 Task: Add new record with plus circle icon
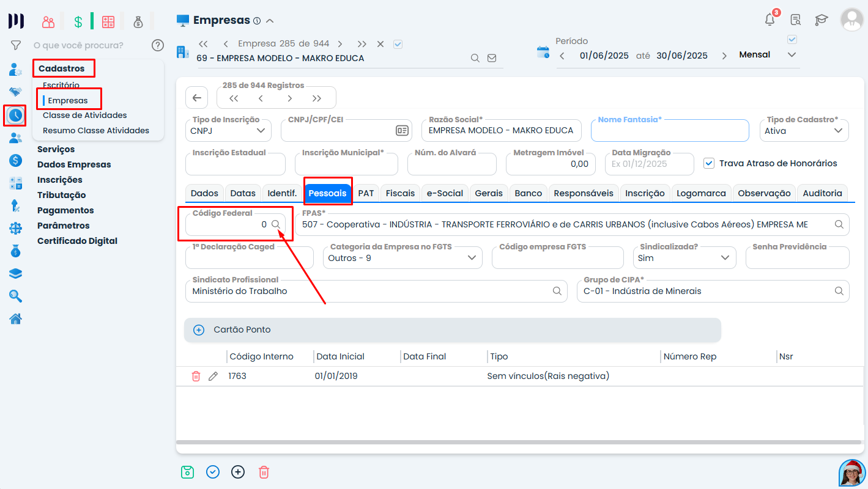[238, 472]
